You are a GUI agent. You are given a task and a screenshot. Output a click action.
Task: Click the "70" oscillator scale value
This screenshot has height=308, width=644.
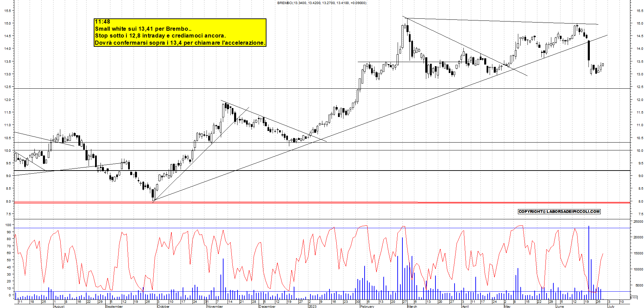[x=9, y=246]
